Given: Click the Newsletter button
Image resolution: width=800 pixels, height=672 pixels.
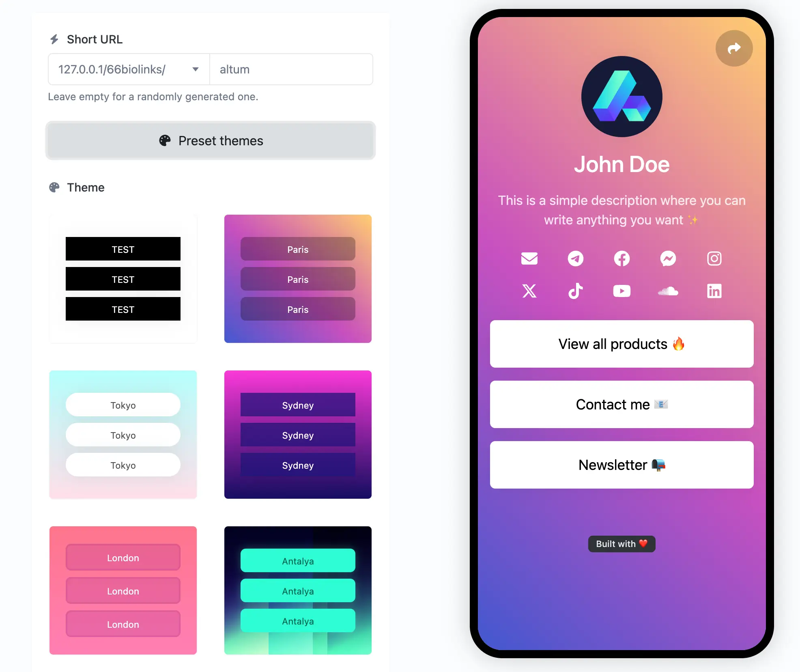Looking at the screenshot, I should click(x=622, y=465).
